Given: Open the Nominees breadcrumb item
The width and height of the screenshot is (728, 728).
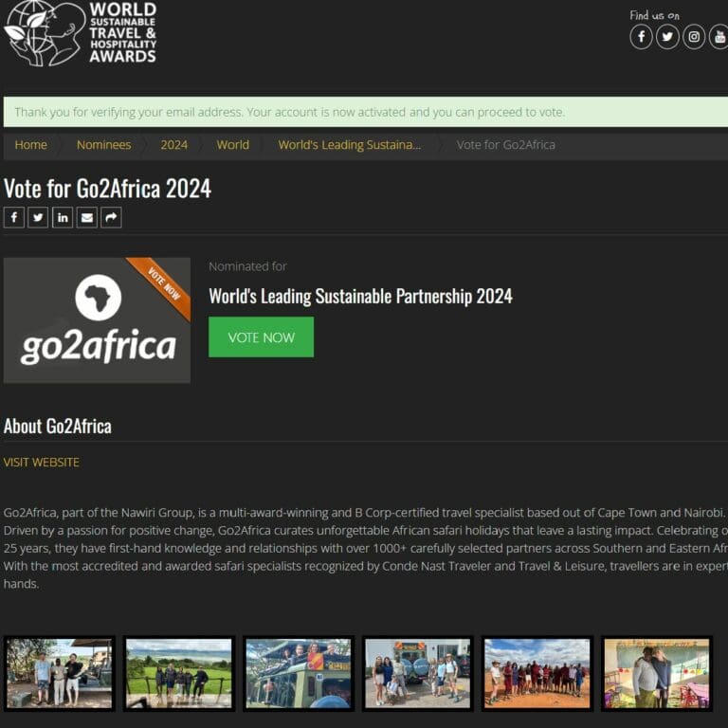Looking at the screenshot, I should click(103, 145).
